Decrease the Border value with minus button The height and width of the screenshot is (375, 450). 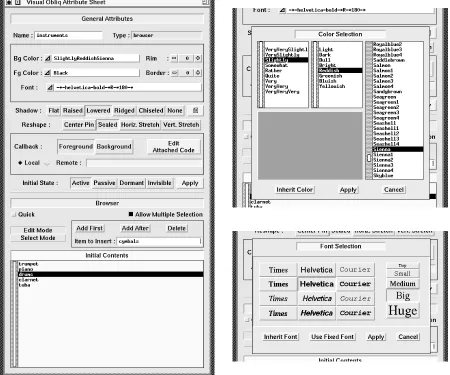pyautogui.click(x=174, y=73)
